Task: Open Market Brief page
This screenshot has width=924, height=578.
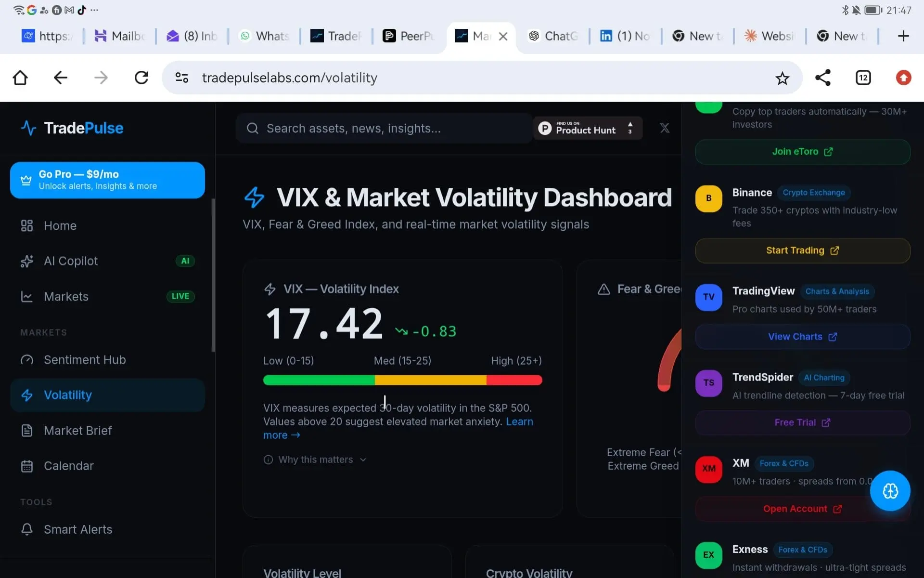Action: click(107, 431)
